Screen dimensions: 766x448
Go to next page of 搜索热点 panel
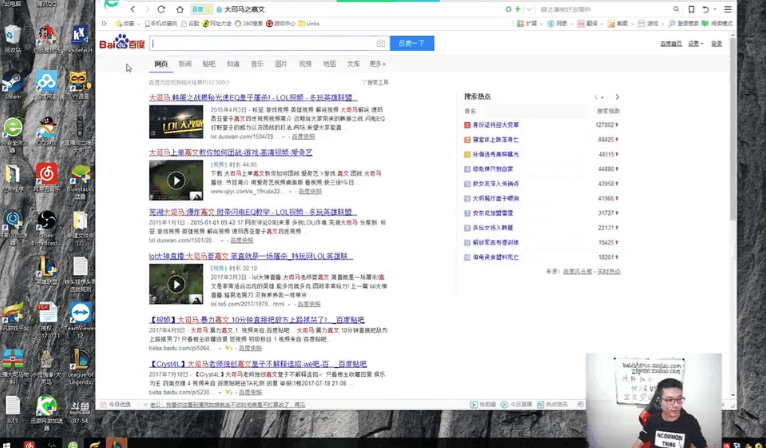pyautogui.click(x=617, y=97)
